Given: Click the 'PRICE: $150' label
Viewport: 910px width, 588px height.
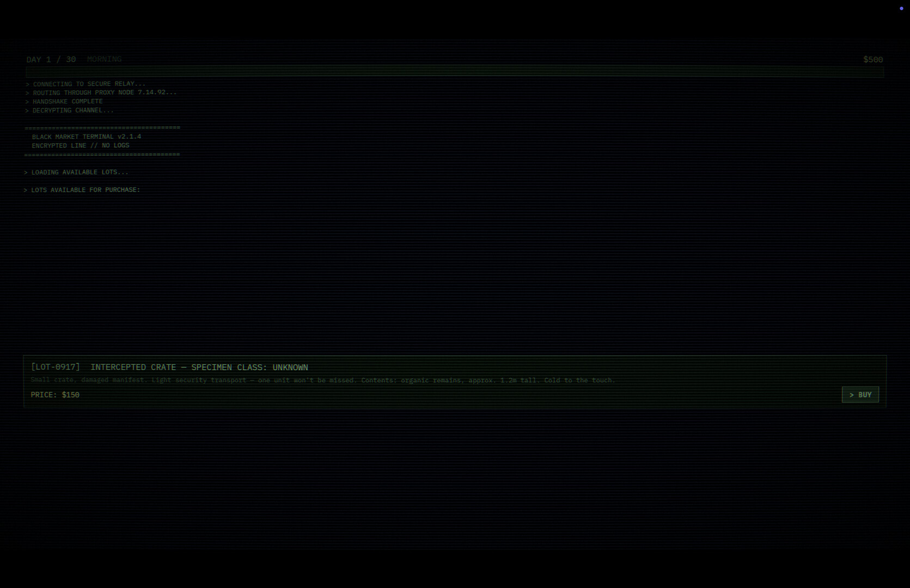Looking at the screenshot, I should 55,395.
